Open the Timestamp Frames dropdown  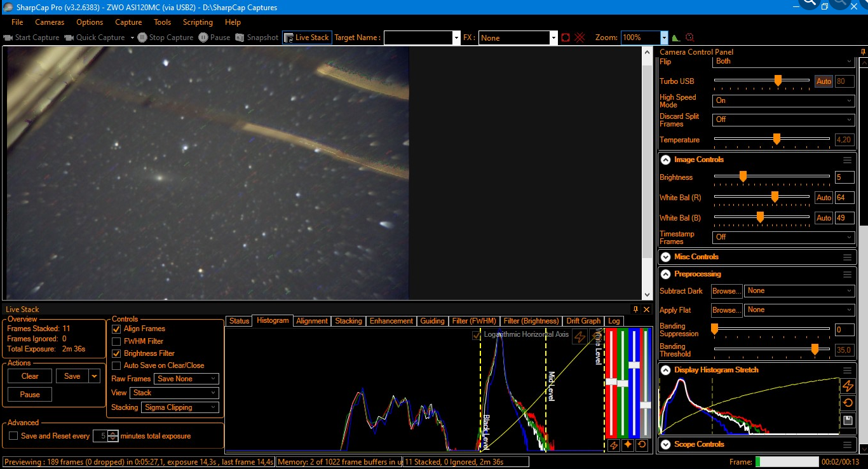(x=783, y=237)
